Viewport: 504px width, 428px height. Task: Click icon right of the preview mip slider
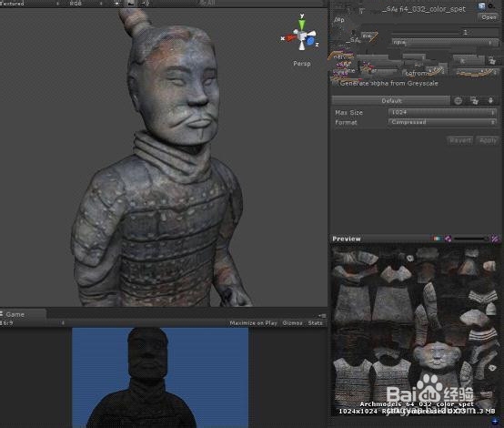(495, 239)
